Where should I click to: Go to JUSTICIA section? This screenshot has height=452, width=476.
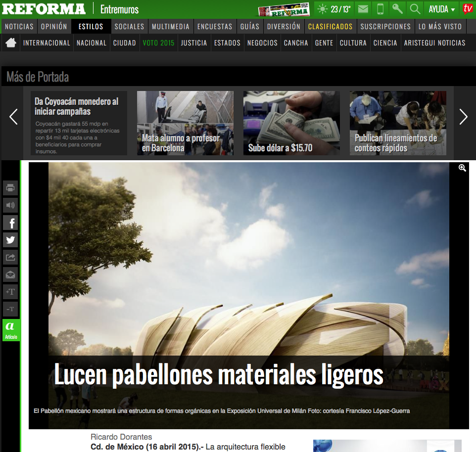click(x=194, y=43)
